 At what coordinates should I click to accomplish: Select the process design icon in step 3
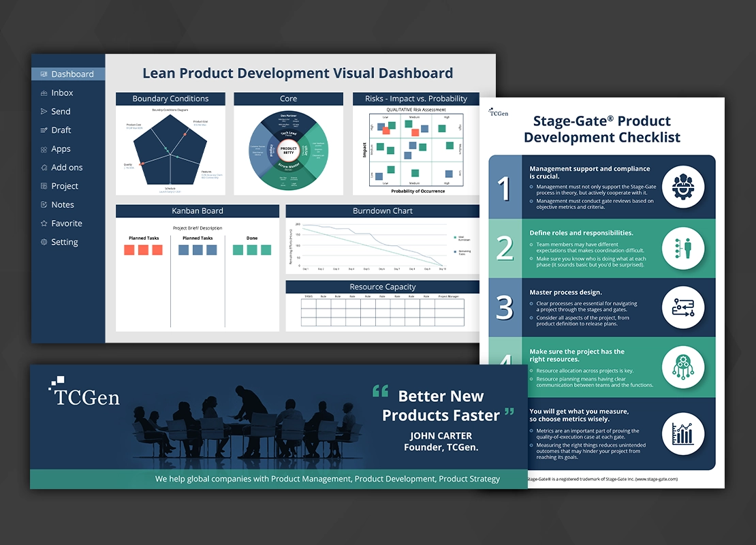pos(682,307)
